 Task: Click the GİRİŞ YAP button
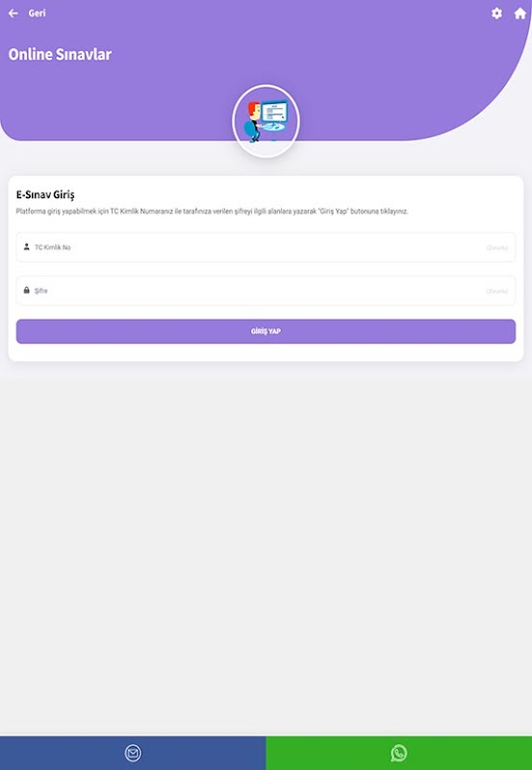click(x=266, y=331)
